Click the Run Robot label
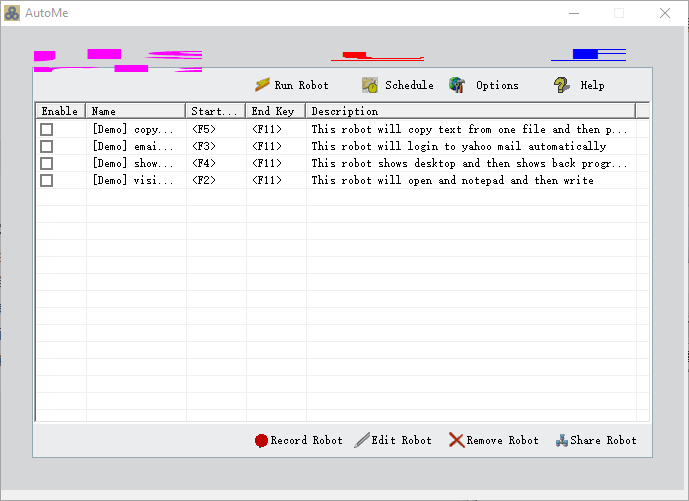The image size is (689, 501). [301, 85]
